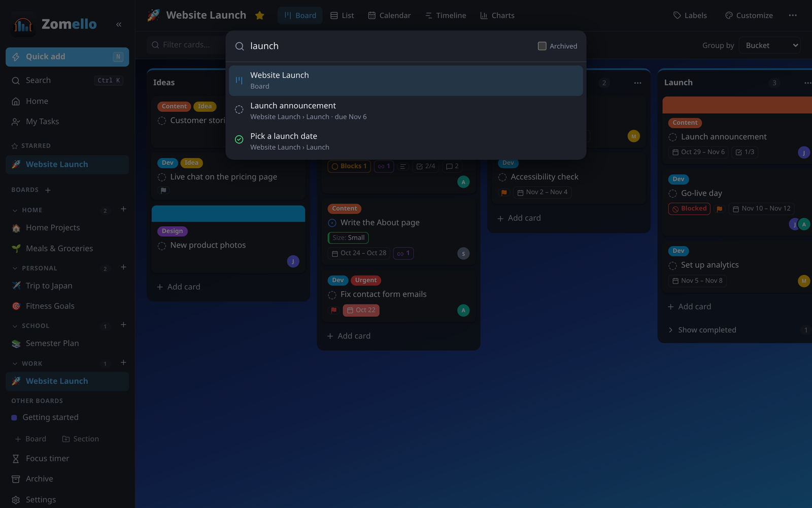Collapse the PERSONAL boards group
The image size is (812, 508).
pos(15,268)
